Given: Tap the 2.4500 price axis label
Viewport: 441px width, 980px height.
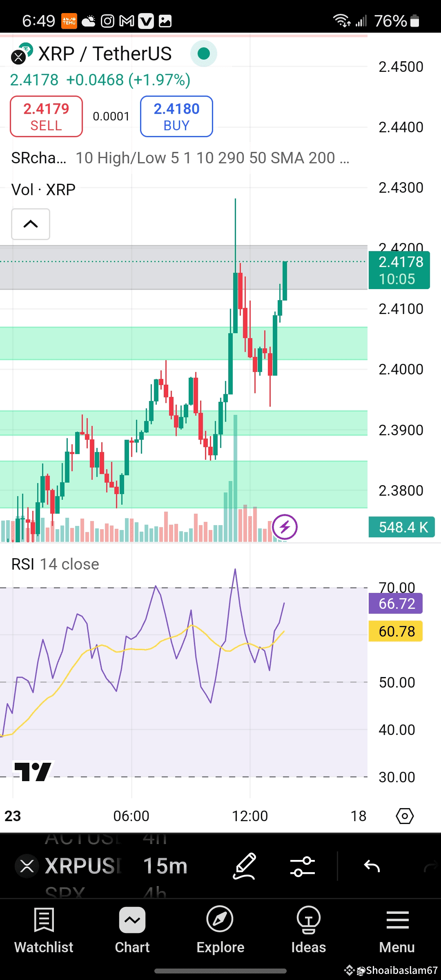Looking at the screenshot, I should [401, 67].
